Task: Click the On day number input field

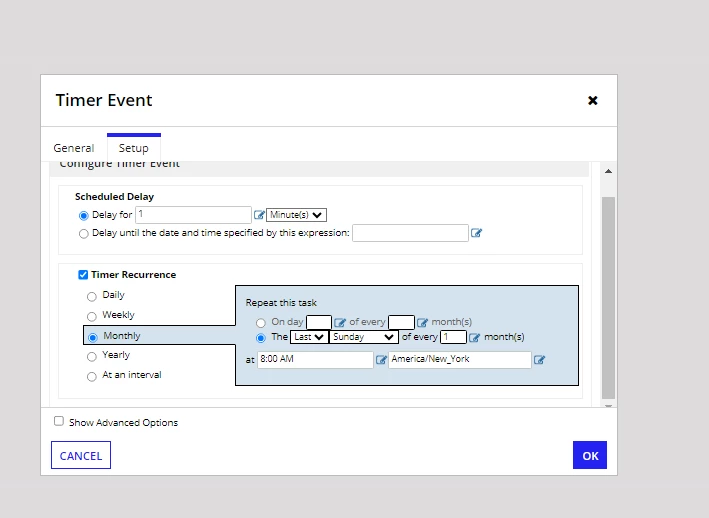Action: coord(319,322)
